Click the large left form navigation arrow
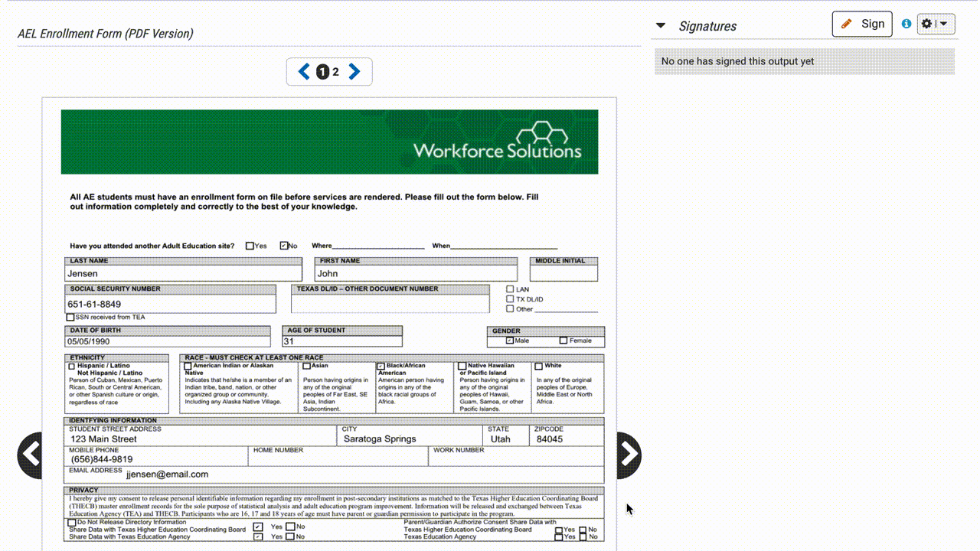This screenshot has width=980, height=551. 31,455
